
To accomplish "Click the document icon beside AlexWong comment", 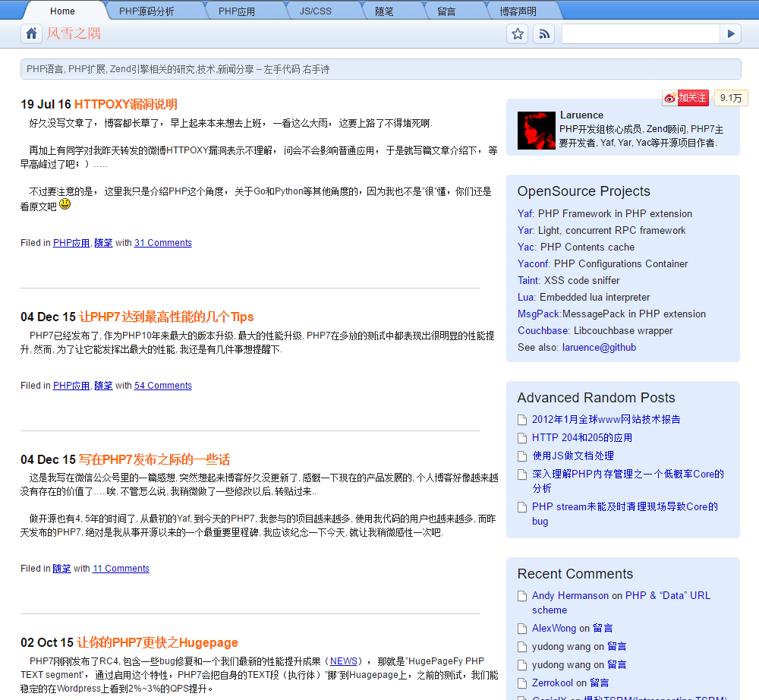I will 522,629.
